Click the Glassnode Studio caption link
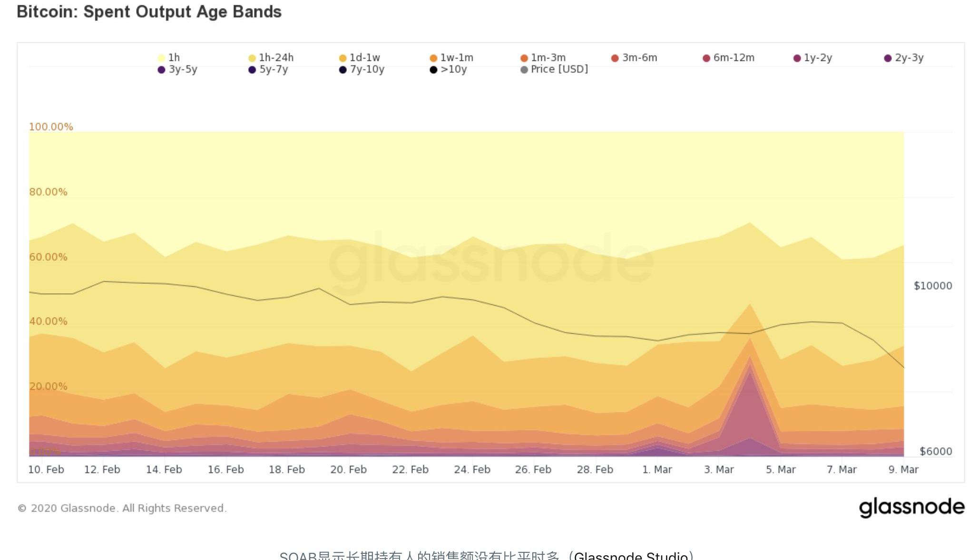 [631, 556]
